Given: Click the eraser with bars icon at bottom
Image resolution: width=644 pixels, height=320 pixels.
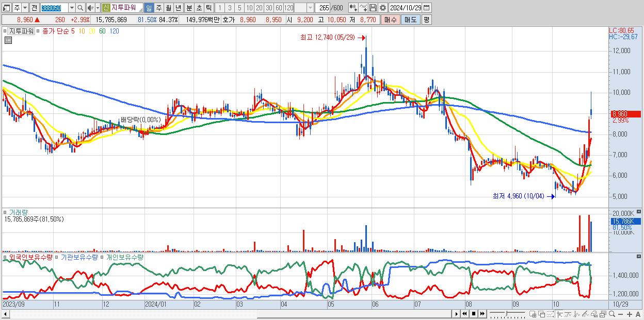Looking at the screenshot, I should (594, 314).
